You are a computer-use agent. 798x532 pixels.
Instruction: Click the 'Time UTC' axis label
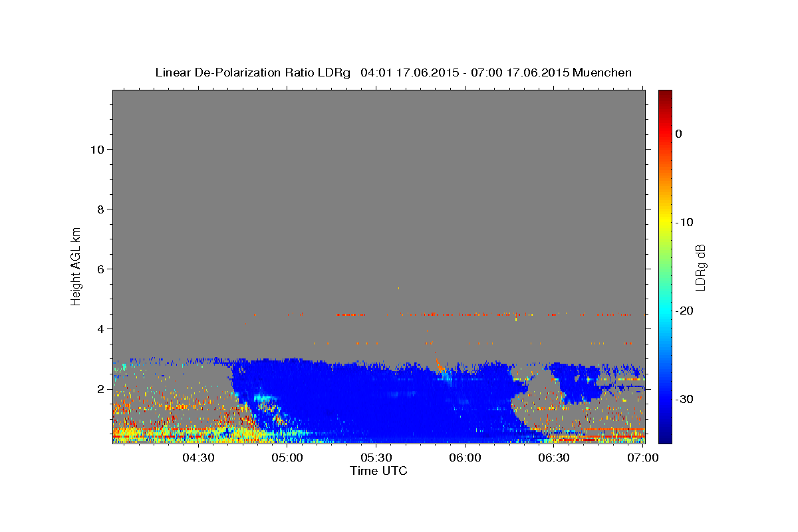pyautogui.click(x=378, y=471)
